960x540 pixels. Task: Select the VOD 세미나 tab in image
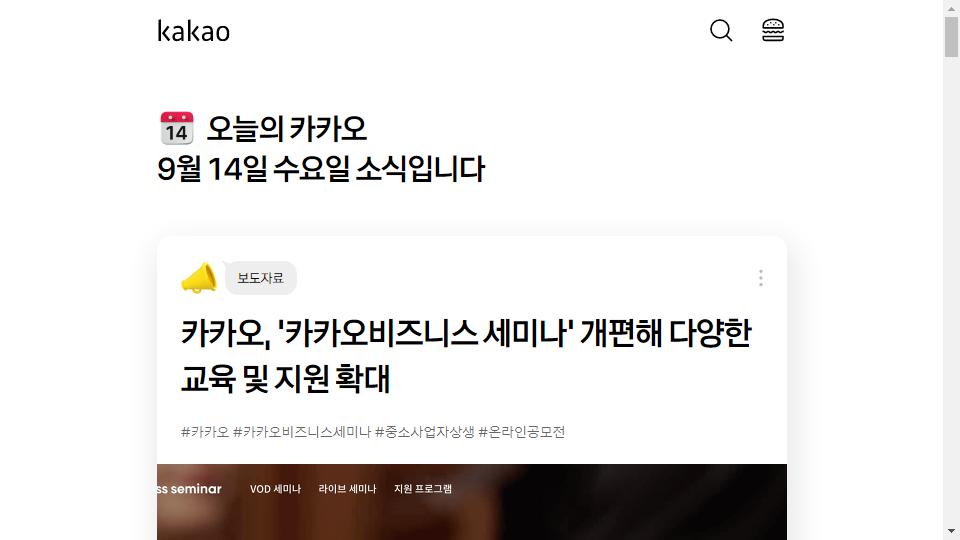276,489
